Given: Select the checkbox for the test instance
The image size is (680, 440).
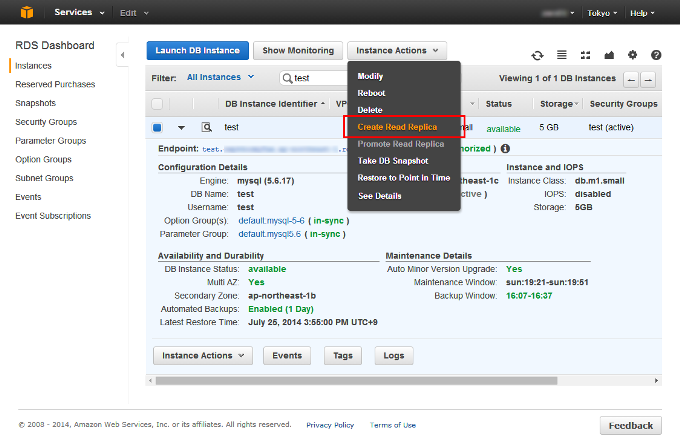Looking at the screenshot, I should (x=157, y=127).
